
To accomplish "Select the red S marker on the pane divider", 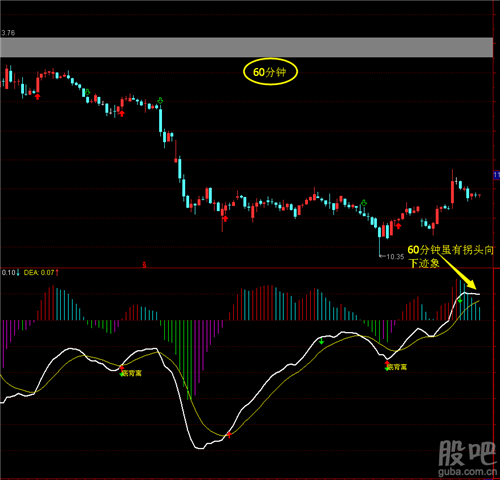I will click(x=144, y=265).
